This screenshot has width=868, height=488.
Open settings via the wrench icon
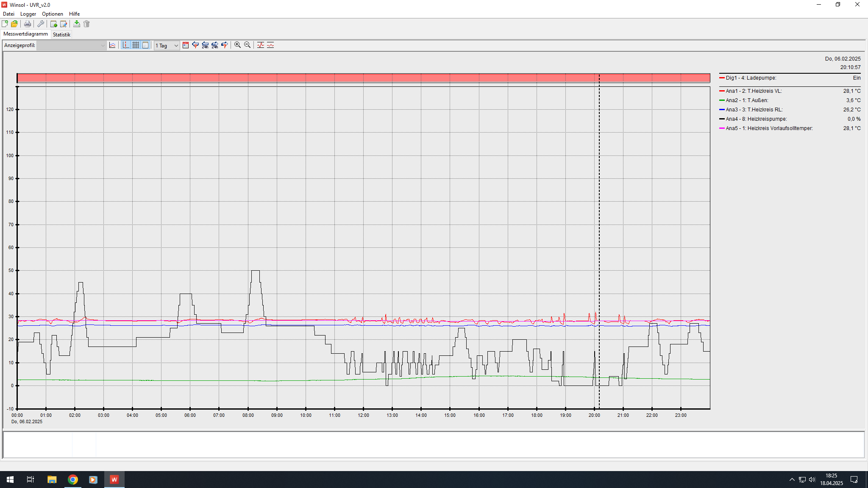(x=41, y=24)
